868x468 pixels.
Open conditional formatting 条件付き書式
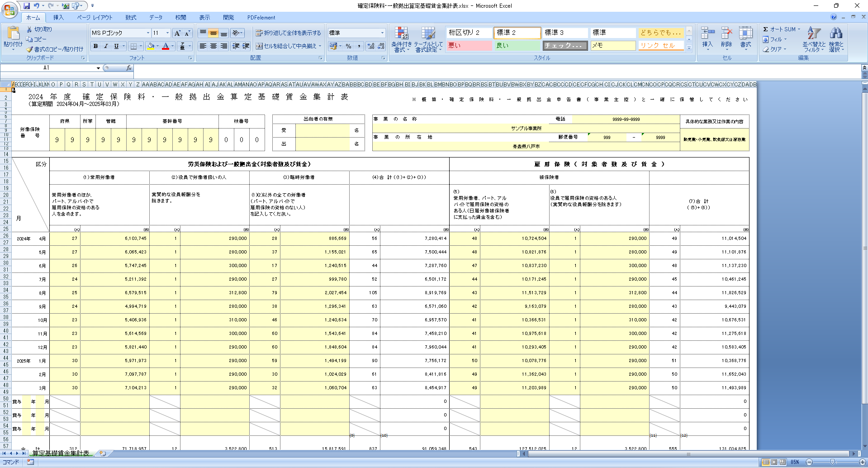pyautogui.click(x=401, y=39)
